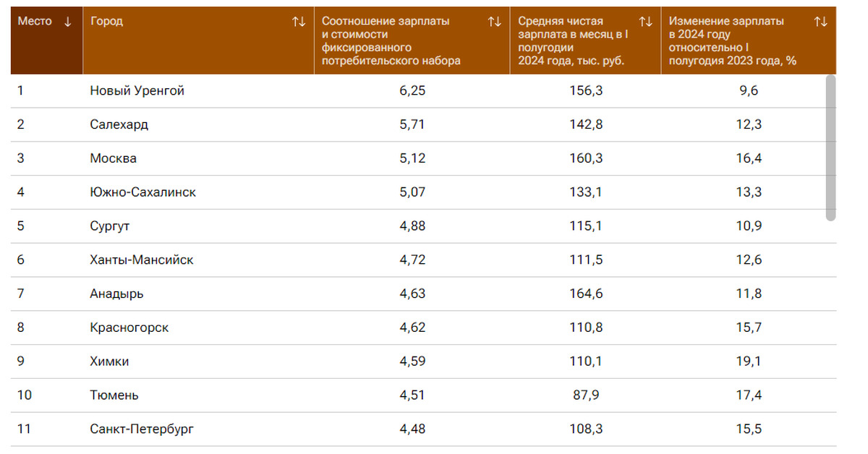868x454 pixels.
Task: Click on Южно-Сахалинск in the table
Action: [143, 192]
